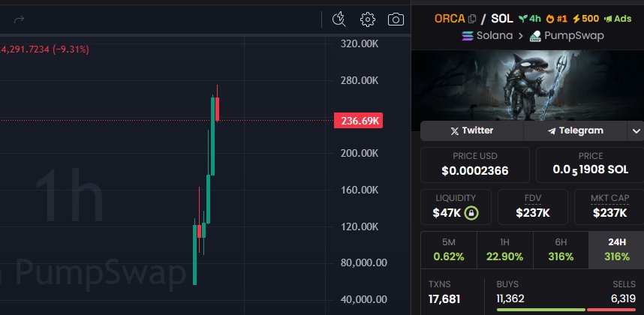Click the liquidity lock icon
The width and height of the screenshot is (644, 315).
471,213
